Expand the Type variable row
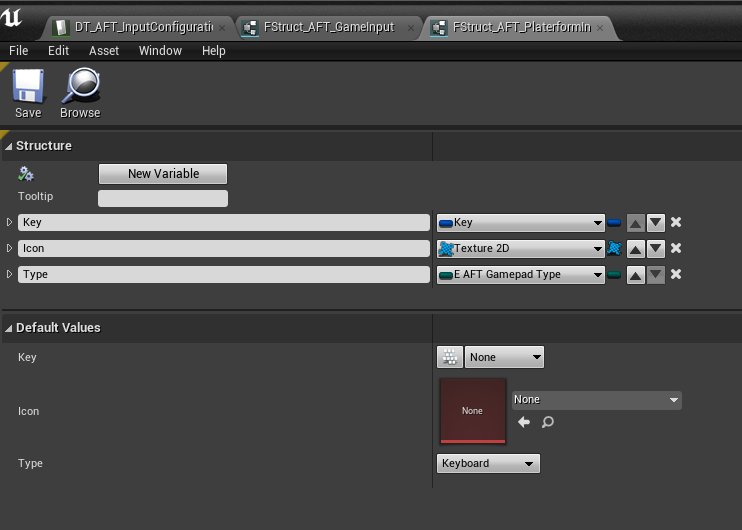 9,275
